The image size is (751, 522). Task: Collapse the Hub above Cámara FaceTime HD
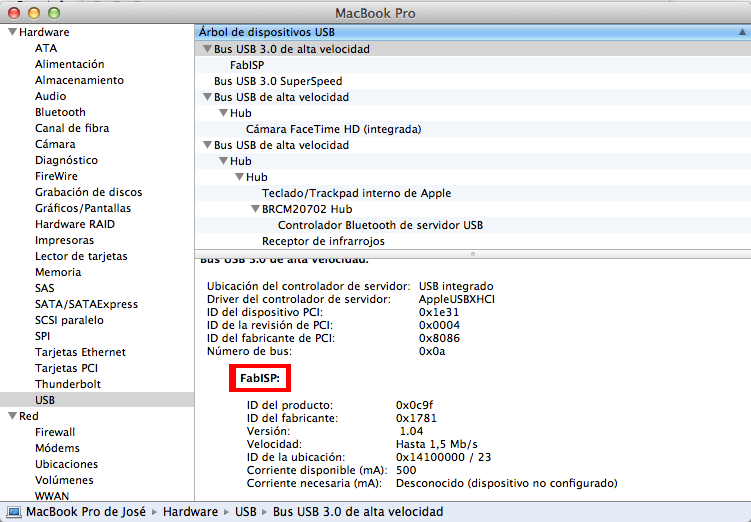(x=223, y=113)
